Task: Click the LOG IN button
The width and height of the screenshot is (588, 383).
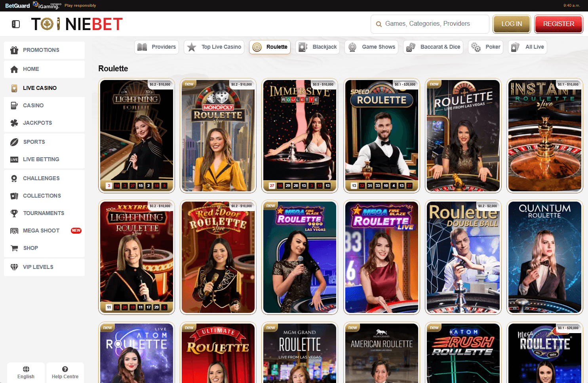Action: tap(512, 24)
